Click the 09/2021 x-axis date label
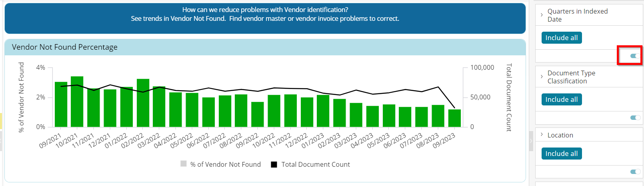This screenshot has width=644, height=186. click(x=50, y=141)
